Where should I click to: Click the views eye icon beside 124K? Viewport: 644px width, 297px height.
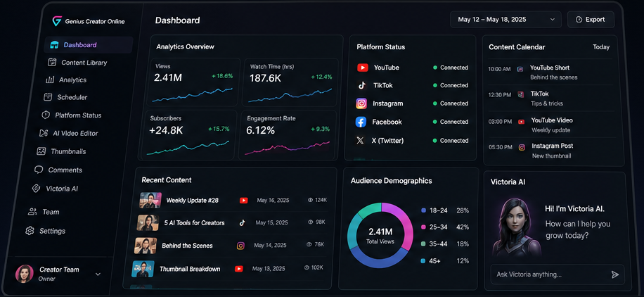click(x=310, y=200)
